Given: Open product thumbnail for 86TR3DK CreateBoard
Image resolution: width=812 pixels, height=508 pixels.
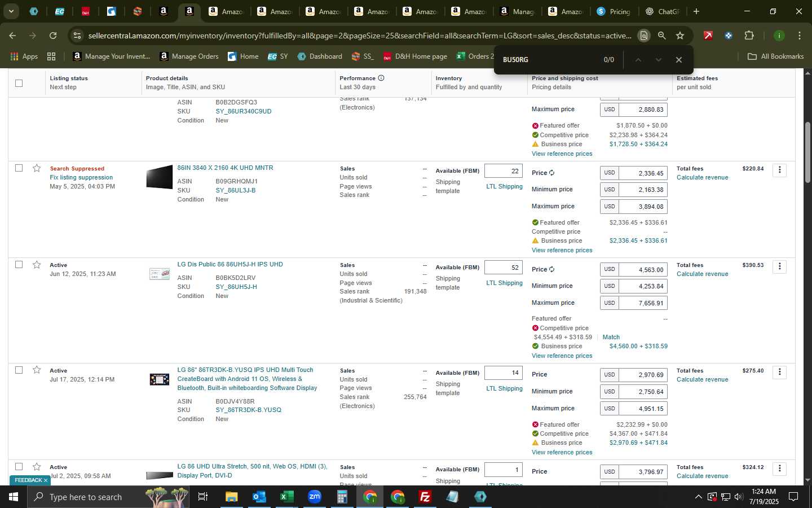Looking at the screenshot, I should [159, 379].
